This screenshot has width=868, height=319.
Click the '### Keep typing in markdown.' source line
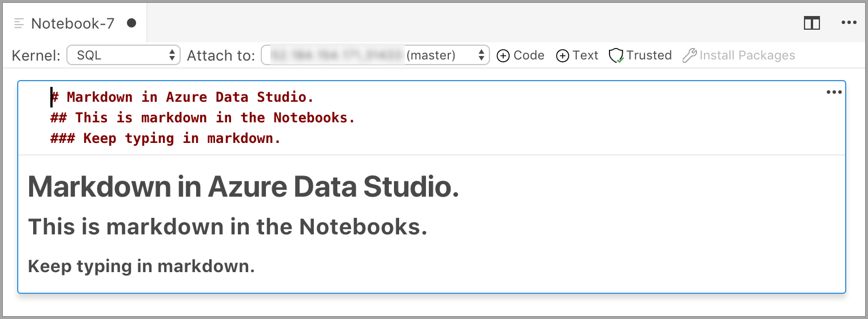(166, 138)
